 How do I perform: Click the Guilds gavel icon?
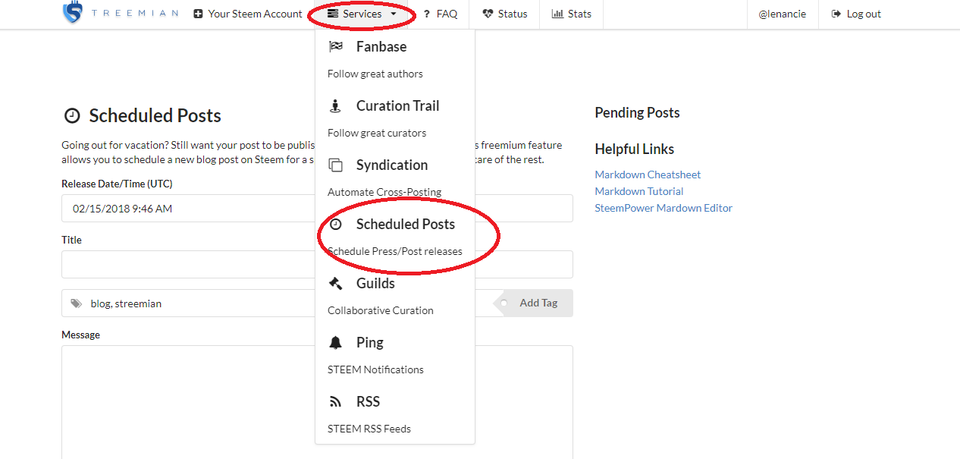pos(335,283)
